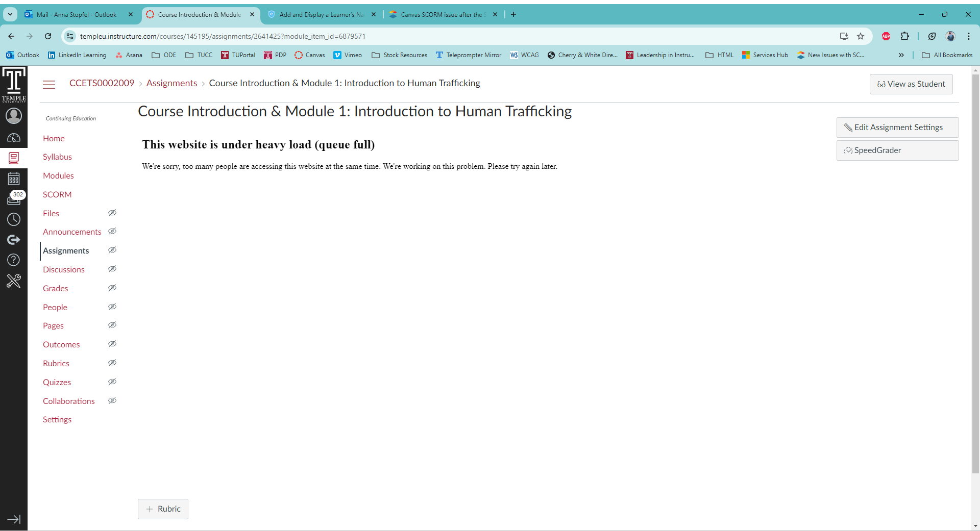The height and width of the screenshot is (531, 980).
Task: Expand the hidden bookmarks overflow chevron
Action: (901, 55)
